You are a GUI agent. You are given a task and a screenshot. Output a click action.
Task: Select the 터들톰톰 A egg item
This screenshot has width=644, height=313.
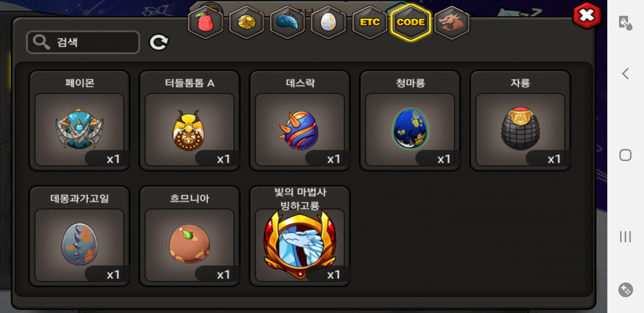click(x=189, y=121)
